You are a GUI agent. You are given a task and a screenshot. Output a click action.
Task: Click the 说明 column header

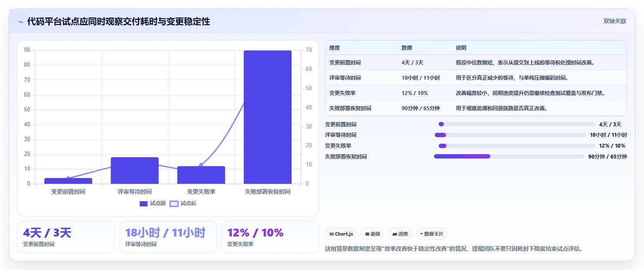(461, 48)
